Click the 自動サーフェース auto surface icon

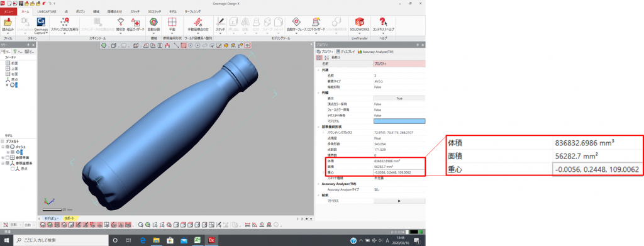pos(296,22)
